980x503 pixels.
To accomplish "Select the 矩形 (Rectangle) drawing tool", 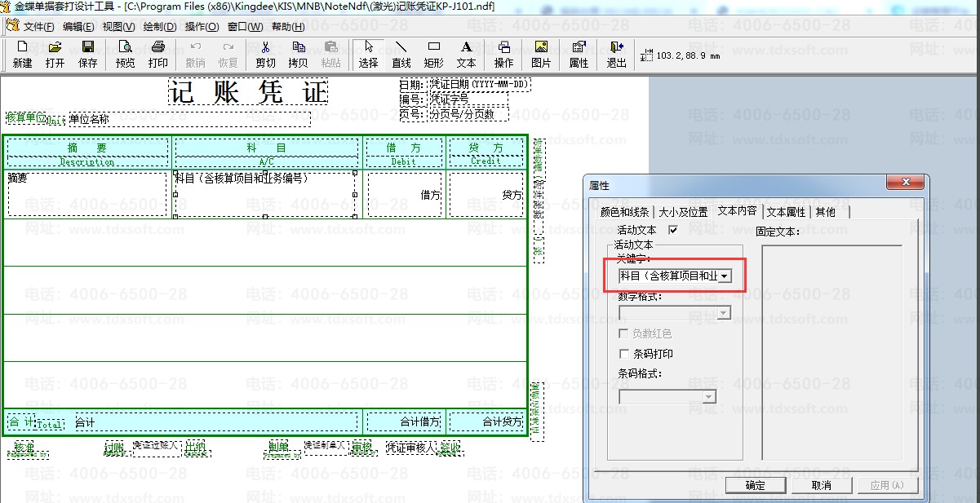I will pyautogui.click(x=434, y=54).
